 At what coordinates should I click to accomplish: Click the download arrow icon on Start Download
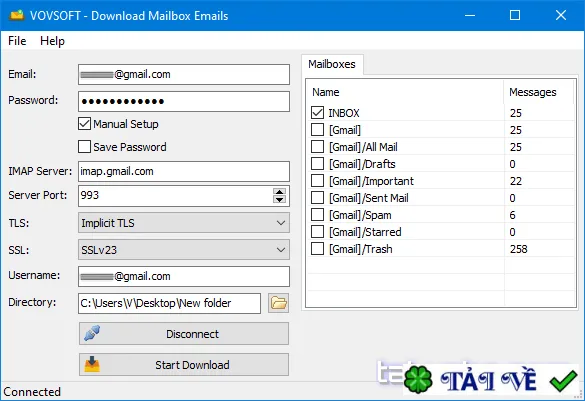pyautogui.click(x=92, y=364)
